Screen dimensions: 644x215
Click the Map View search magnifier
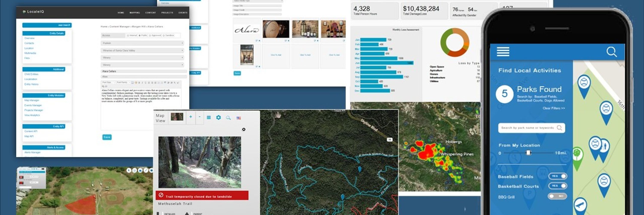tap(228, 118)
